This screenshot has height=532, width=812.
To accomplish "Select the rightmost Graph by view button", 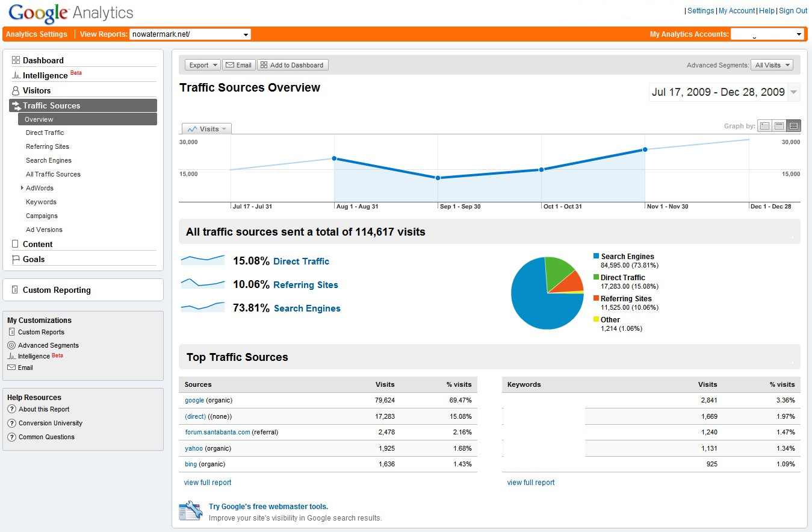I will point(793,126).
